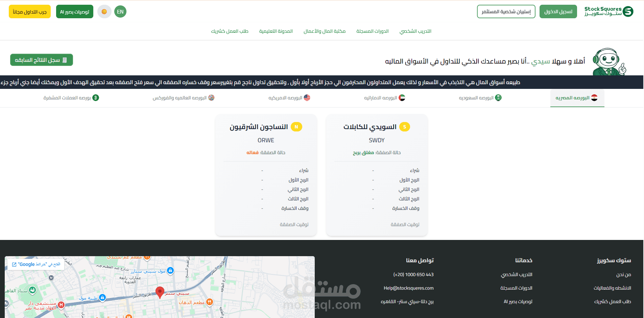This screenshot has height=318, width=644.
Task: Click the Al-Dahan restaurant marker
Action: tap(210, 302)
